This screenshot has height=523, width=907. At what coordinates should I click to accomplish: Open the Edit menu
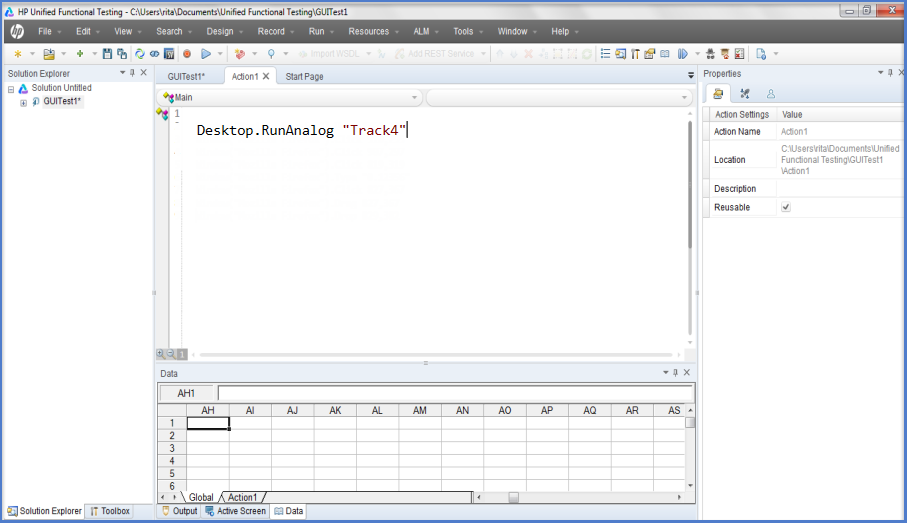pos(83,31)
